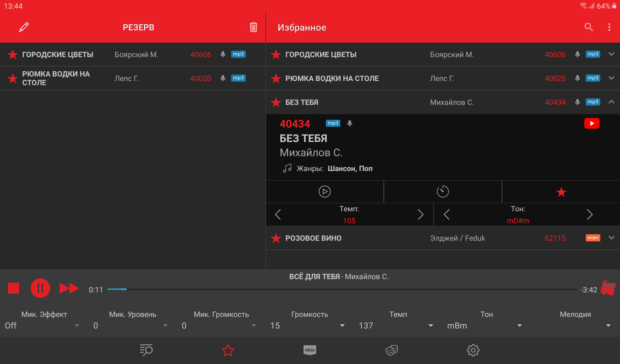Open the song list search tab
Viewport: 620px width, 364px height.
(146, 350)
